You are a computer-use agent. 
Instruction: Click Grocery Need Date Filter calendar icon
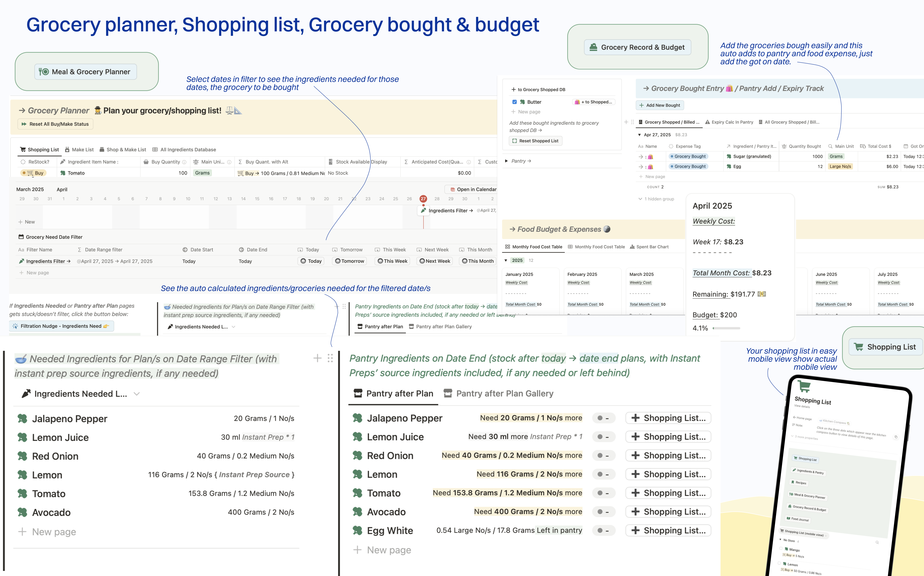(x=21, y=237)
